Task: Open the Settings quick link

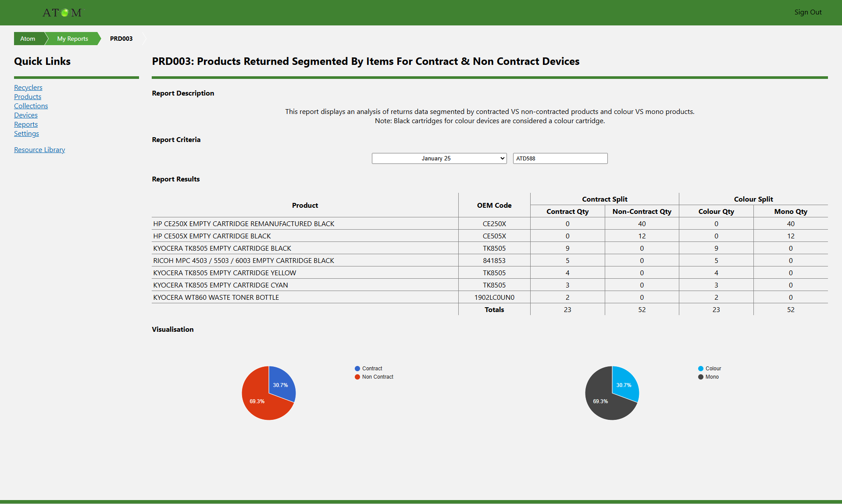Action: click(26, 134)
